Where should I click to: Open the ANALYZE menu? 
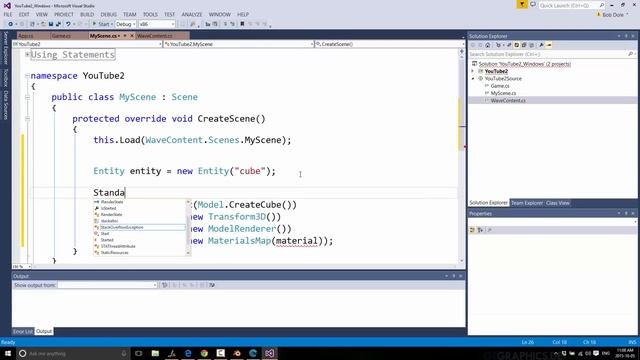pyautogui.click(x=192, y=14)
